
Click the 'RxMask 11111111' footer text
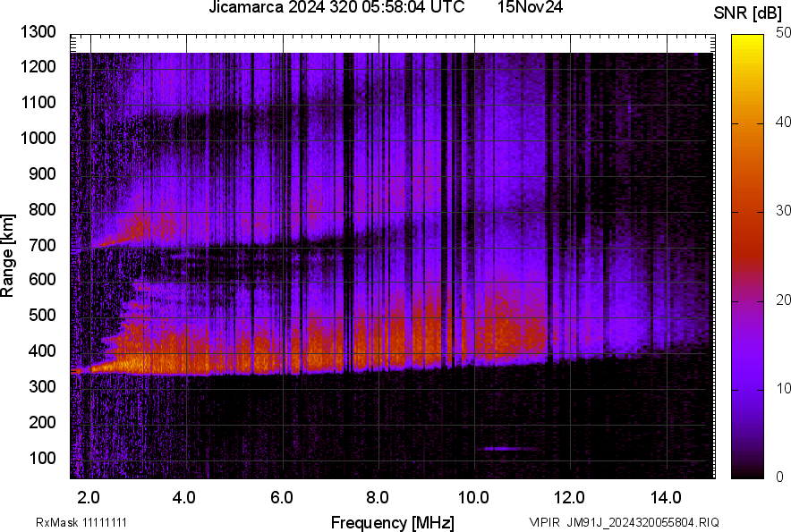pos(81,522)
